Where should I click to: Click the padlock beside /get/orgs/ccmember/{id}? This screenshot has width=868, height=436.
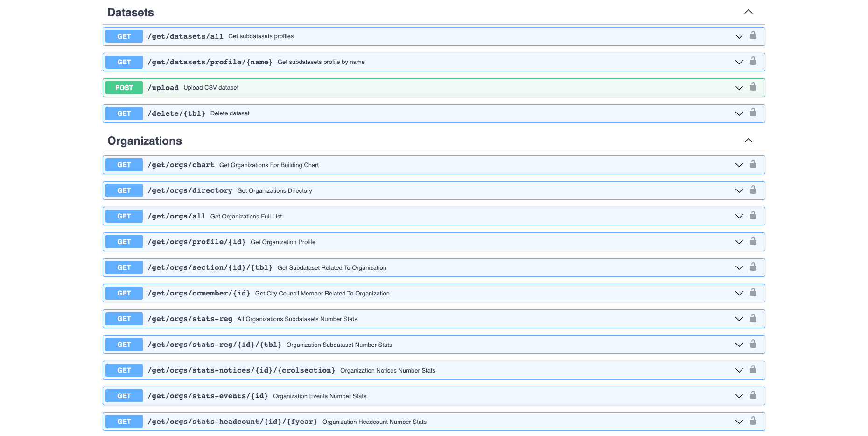[x=753, y=293]
